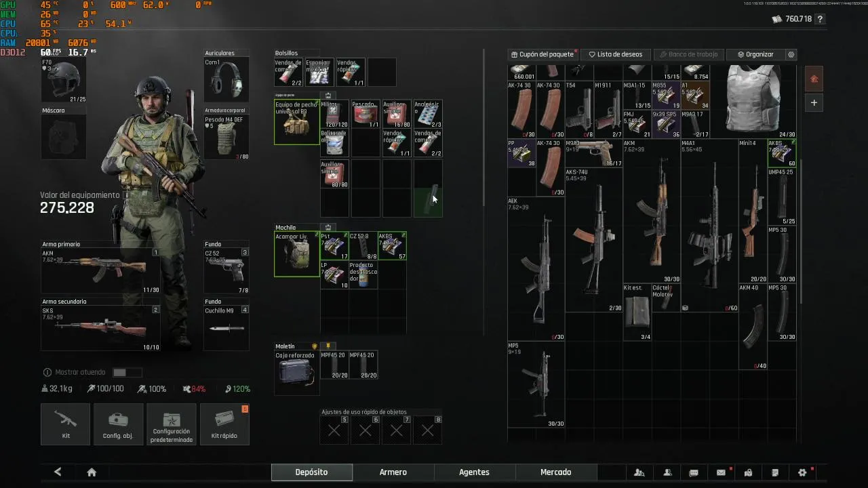Switch to the Mercado tab

556,472
